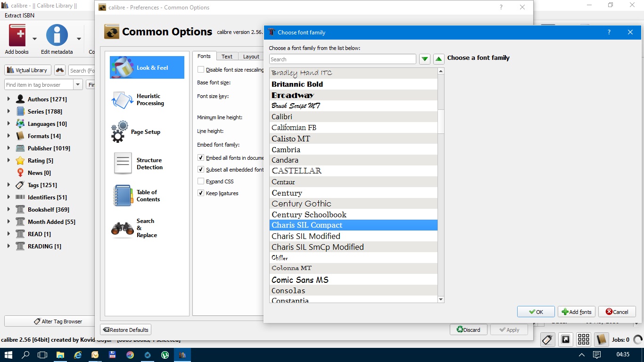Screen dimensions: 644x362
Task: Launch Internet Explorer from the taskbar
Action: tap(78, 354)
